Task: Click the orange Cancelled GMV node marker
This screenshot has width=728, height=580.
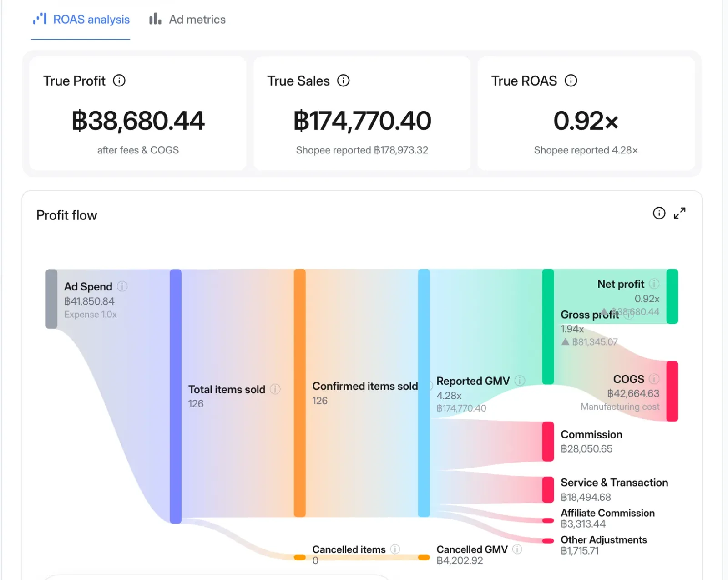Action: [x=424, y=557]
